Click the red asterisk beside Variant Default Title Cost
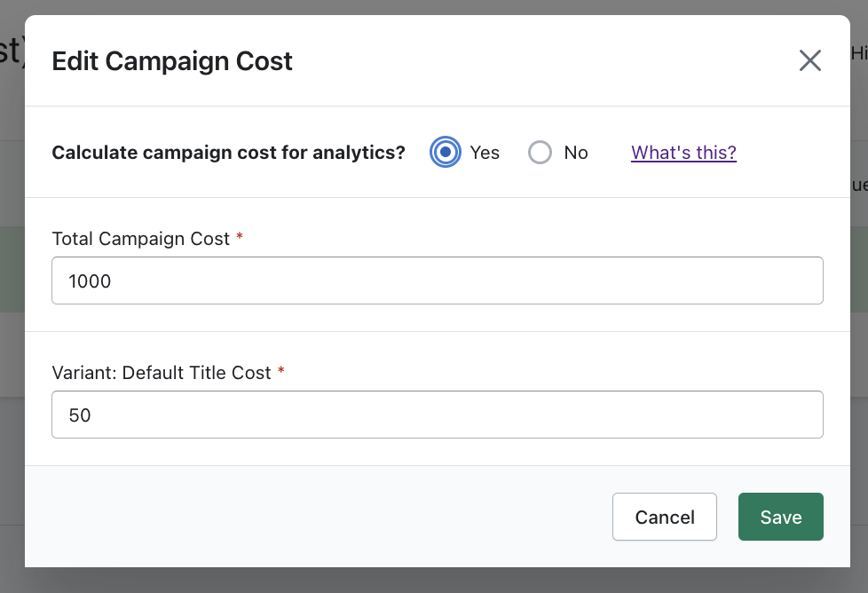This screenshot has height=593, width=868. (x=281, y=372)
